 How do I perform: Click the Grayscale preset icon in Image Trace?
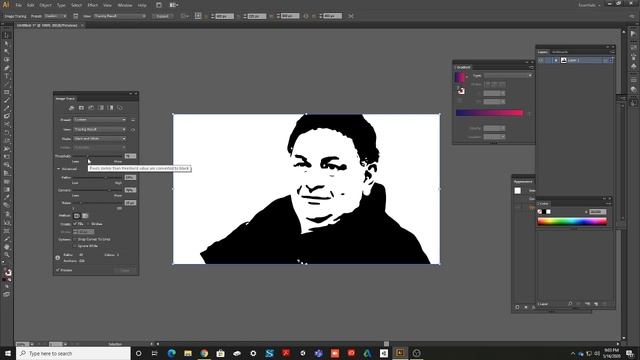pyautogui.click(x=100, y=108)
